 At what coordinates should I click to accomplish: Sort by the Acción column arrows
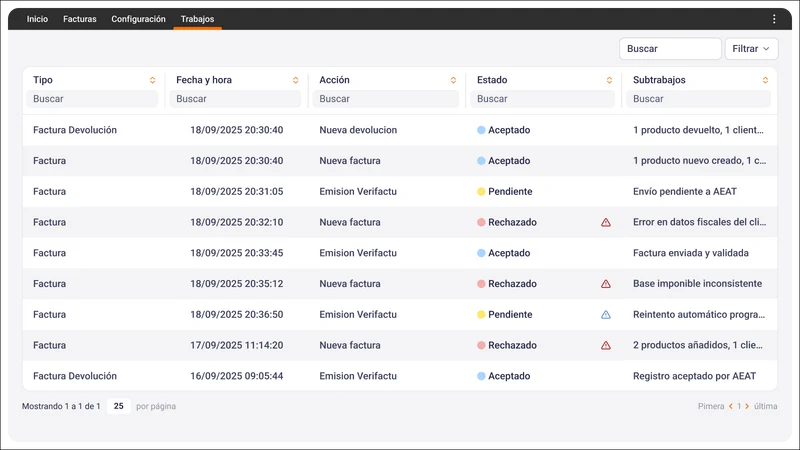(x=453, y=80)
